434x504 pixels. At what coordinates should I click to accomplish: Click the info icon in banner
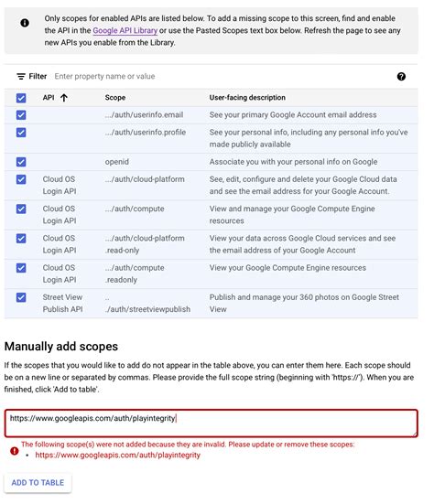pos(25,23)
